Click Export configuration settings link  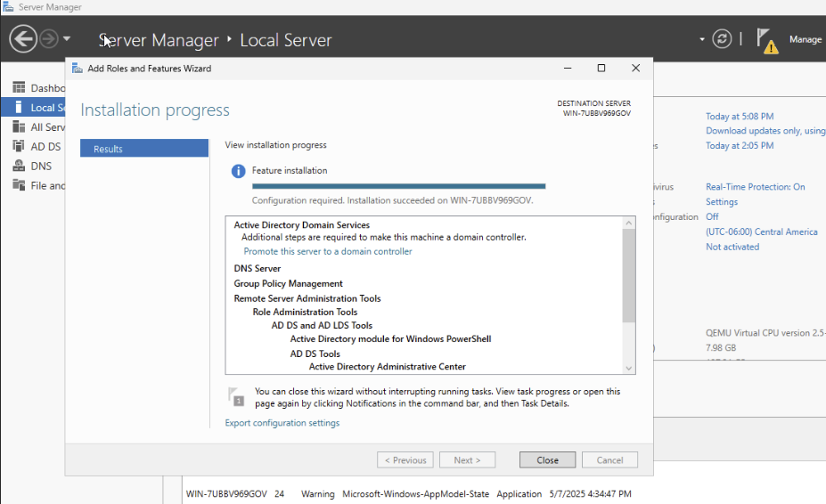(x=282, y=423)
